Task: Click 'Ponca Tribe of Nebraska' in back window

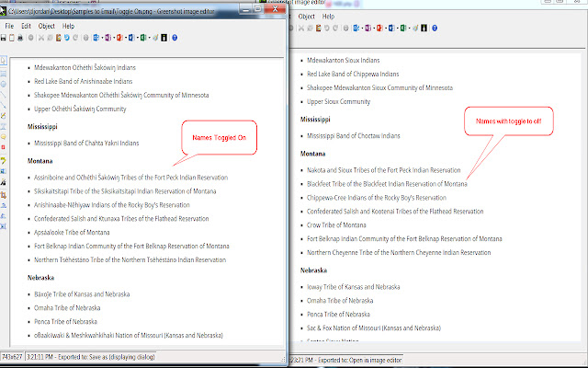Action: (338, 315)
